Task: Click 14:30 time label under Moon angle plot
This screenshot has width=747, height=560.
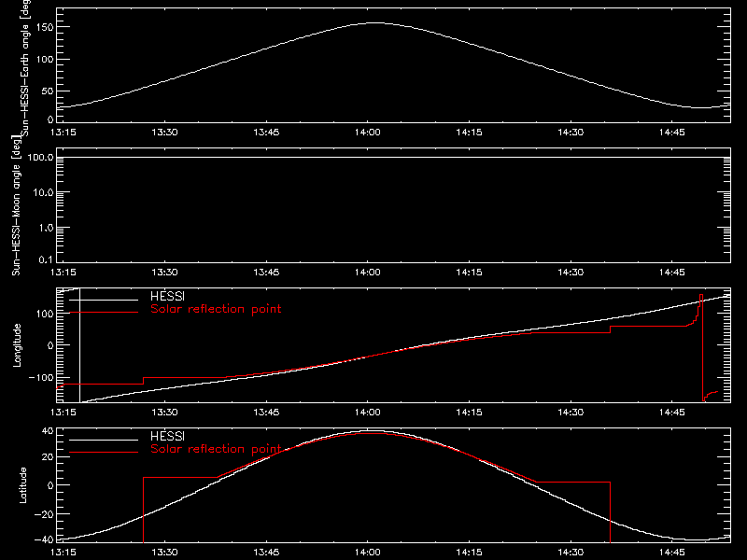Action: pyautogui.click(x=571, y=273)
